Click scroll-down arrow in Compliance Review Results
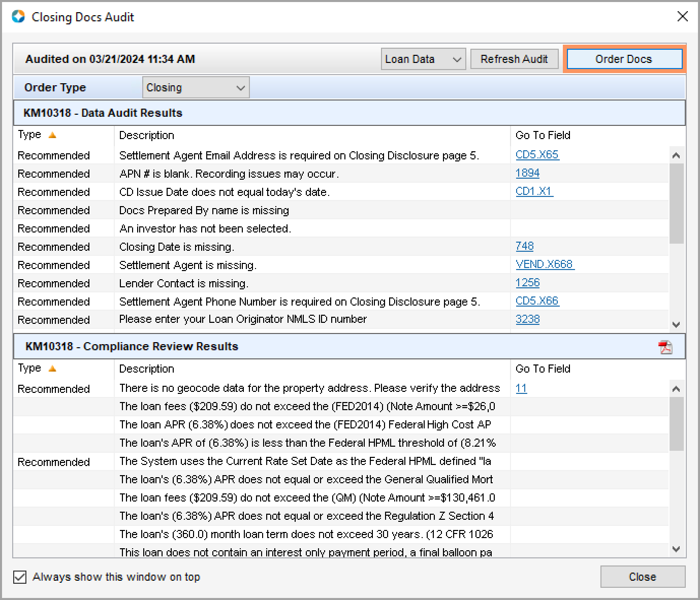 [x=676, y=549]
